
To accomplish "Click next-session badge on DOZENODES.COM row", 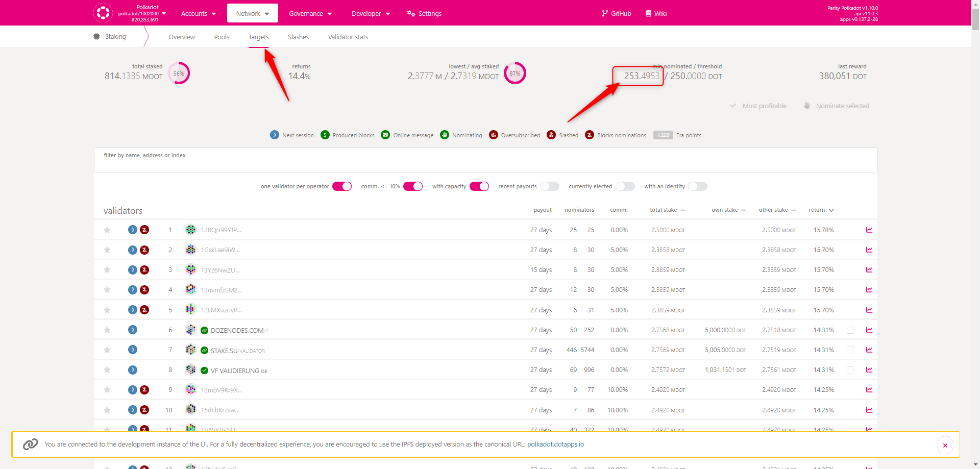I will (x=133, y=330).
